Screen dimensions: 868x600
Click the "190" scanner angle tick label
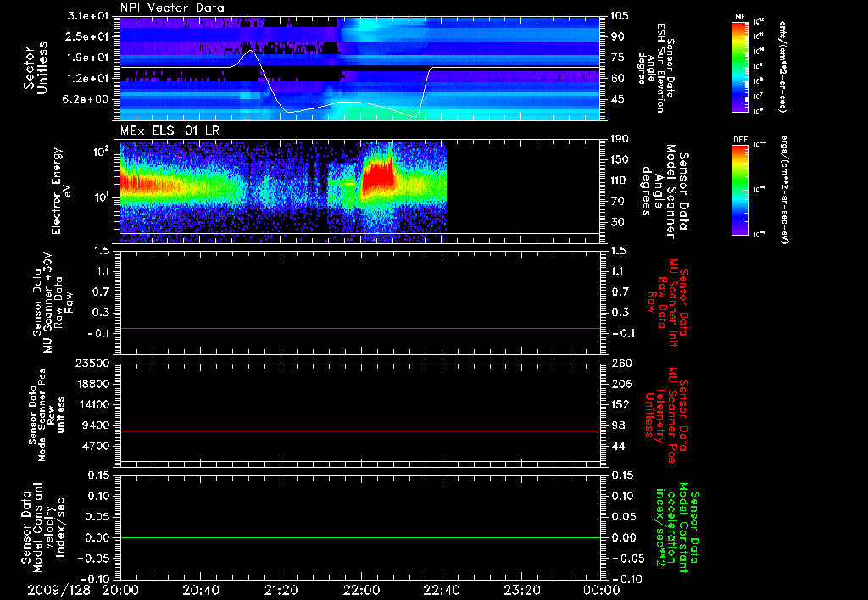tap(620, 139)
